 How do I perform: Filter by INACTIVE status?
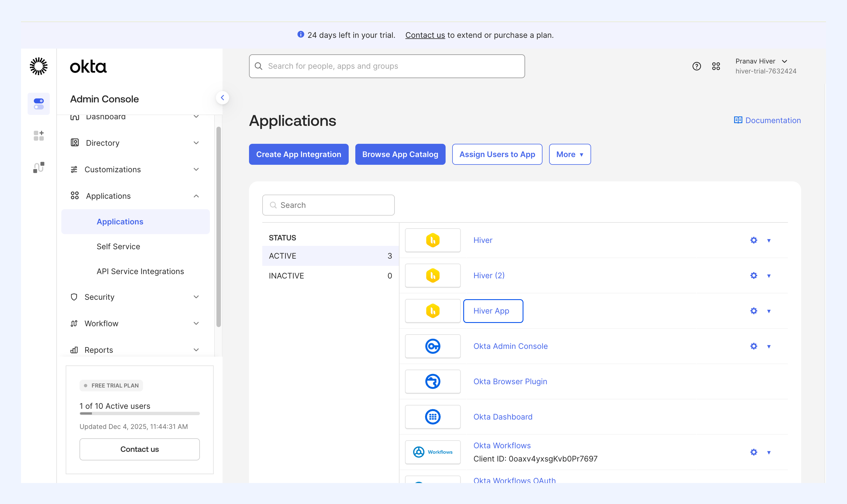pyautogui.click(x=330, y=276)
